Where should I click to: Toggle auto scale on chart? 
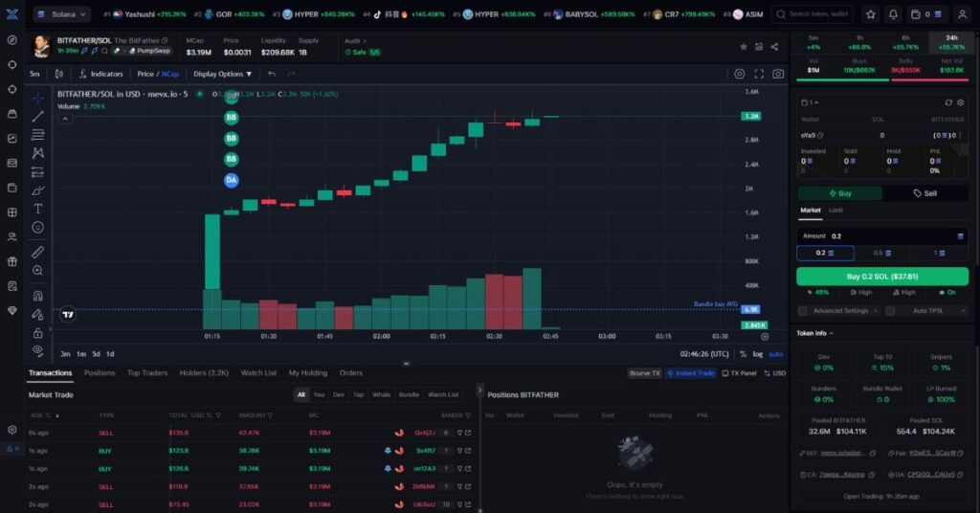pyautogui.click(x=775, y=354)
